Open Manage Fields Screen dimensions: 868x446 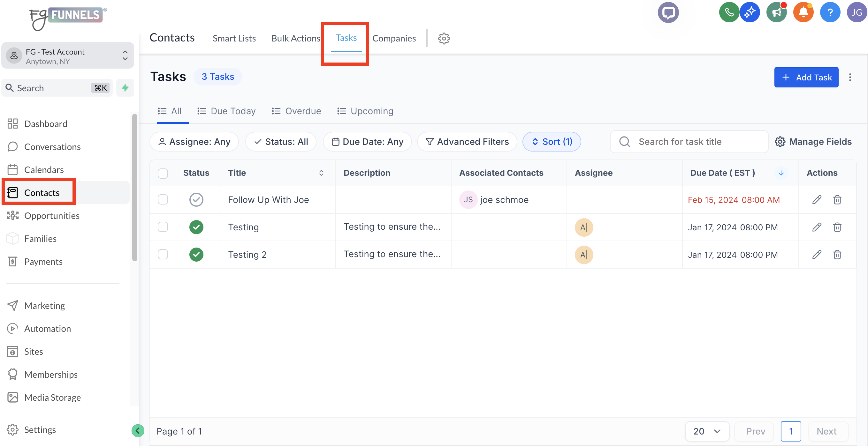[x=813, y=142]
